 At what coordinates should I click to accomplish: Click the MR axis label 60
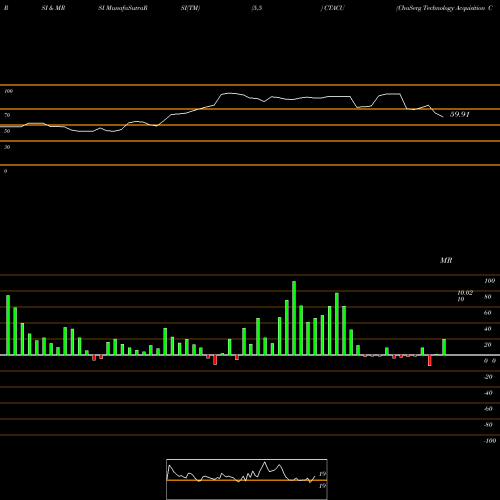pyautogui.click(x=488, y=313)
